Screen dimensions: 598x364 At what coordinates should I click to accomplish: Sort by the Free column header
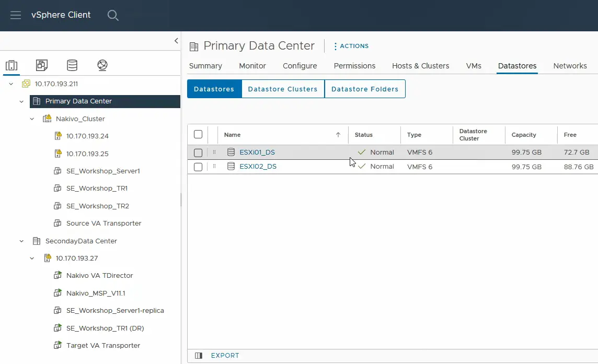coord(570,135)
